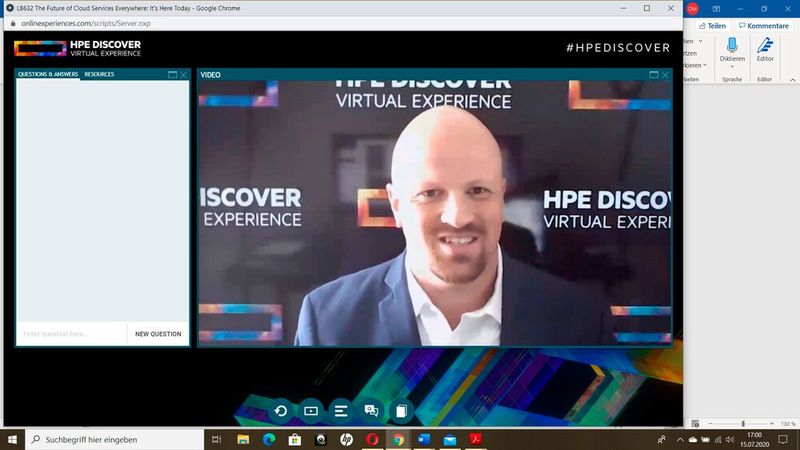Open File Explorer from the taskbar
Image resolution: width=800 pixels, height=450 pixels.
point(243,439)
